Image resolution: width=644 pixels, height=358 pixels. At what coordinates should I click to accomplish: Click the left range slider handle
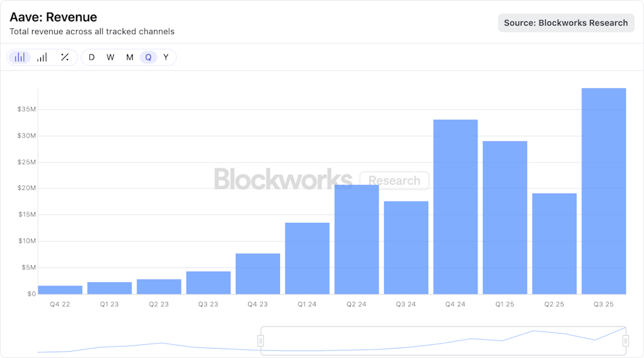(260, 340)
